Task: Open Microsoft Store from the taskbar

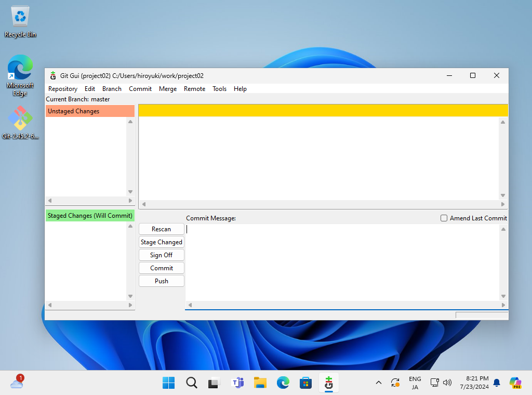Action: 305,383
